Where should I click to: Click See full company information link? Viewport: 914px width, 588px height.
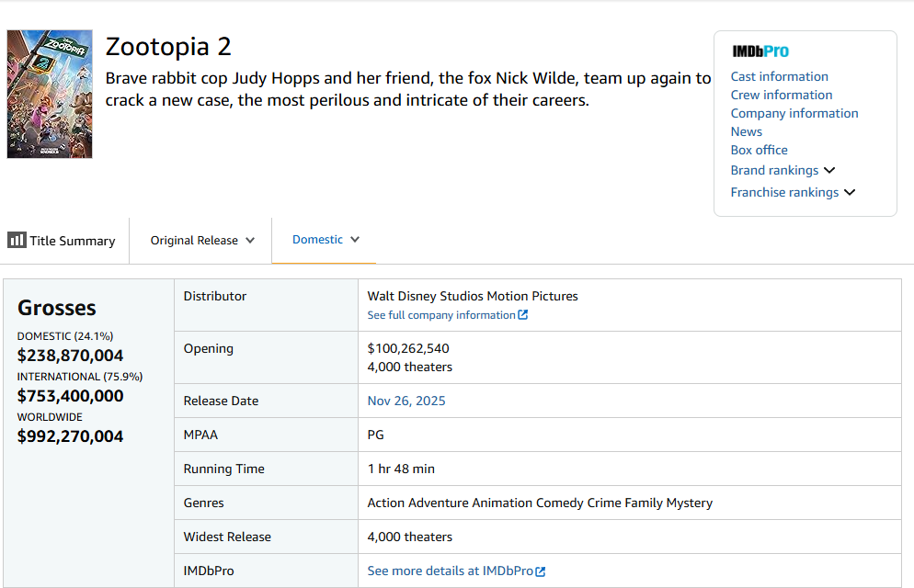[x=440, y=315]
